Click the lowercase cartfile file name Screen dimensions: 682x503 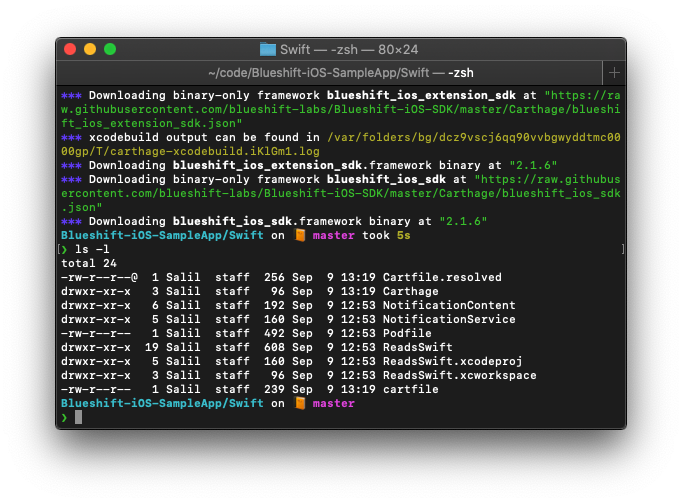(x=411, y=389)
